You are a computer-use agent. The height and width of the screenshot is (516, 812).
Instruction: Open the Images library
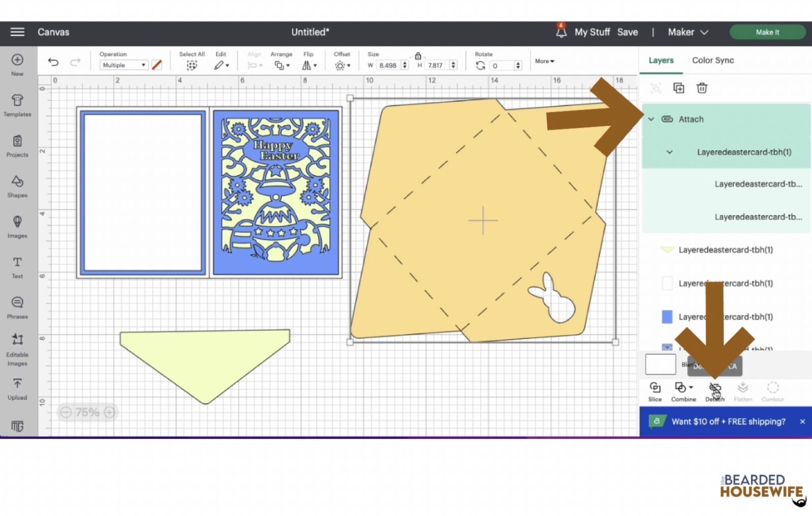click(17, 226)
